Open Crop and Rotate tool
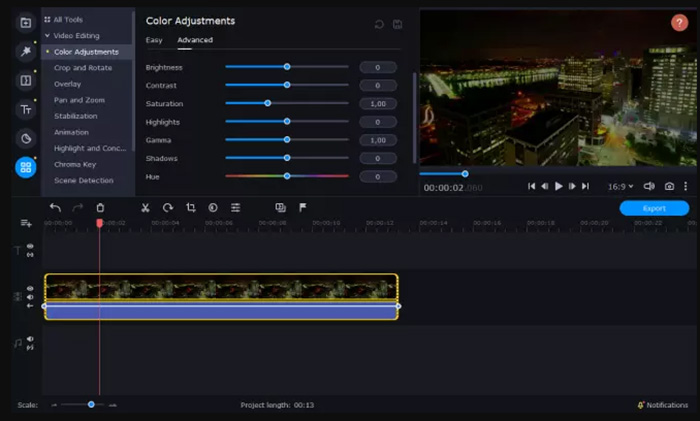Screen dimensions: 700x421 coord(83,68)
